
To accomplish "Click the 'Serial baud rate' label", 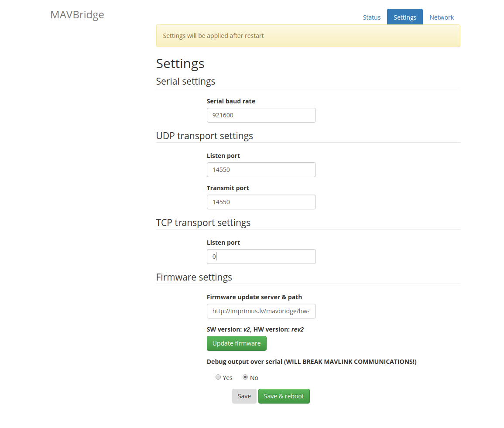I will (x=231, y=101).
